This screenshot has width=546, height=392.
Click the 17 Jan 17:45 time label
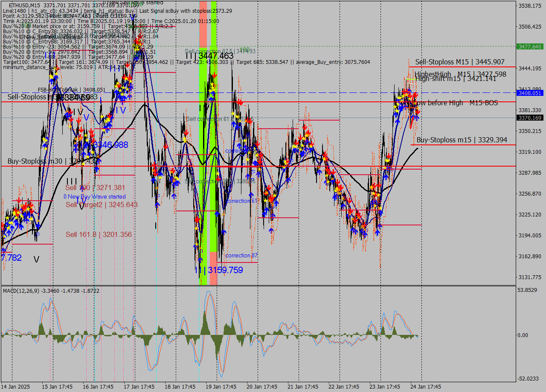139,387
